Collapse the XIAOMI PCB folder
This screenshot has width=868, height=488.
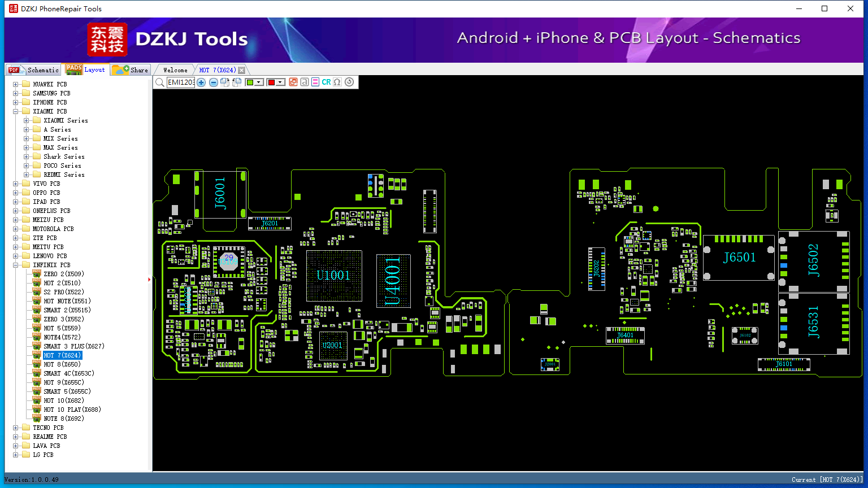tap(16, 111)
